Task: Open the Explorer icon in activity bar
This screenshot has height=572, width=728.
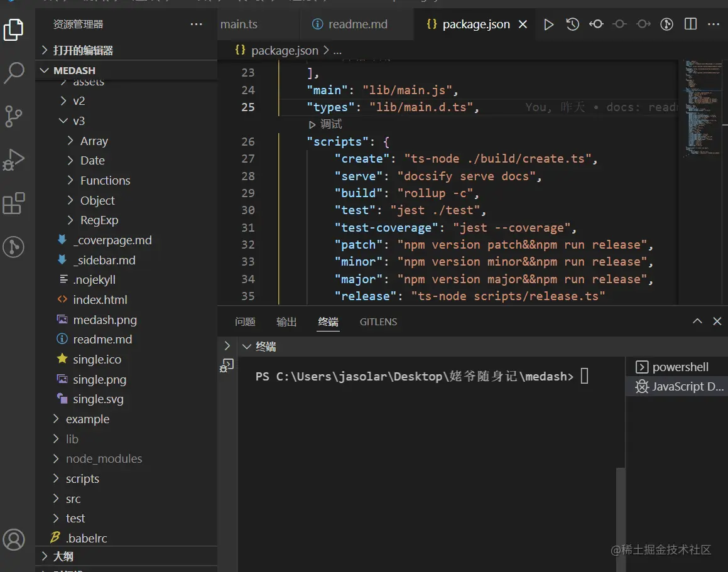Action: [14, 30]
